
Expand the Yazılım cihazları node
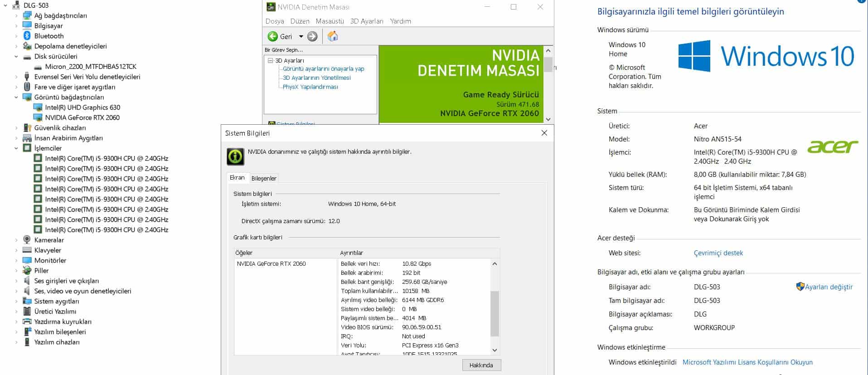(16, 342)
